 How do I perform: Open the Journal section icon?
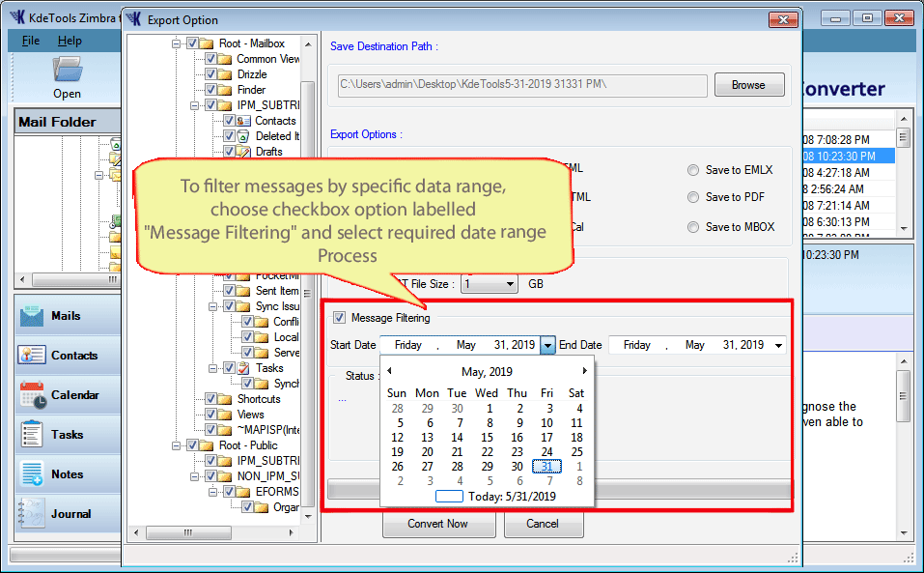coord(32,513)
